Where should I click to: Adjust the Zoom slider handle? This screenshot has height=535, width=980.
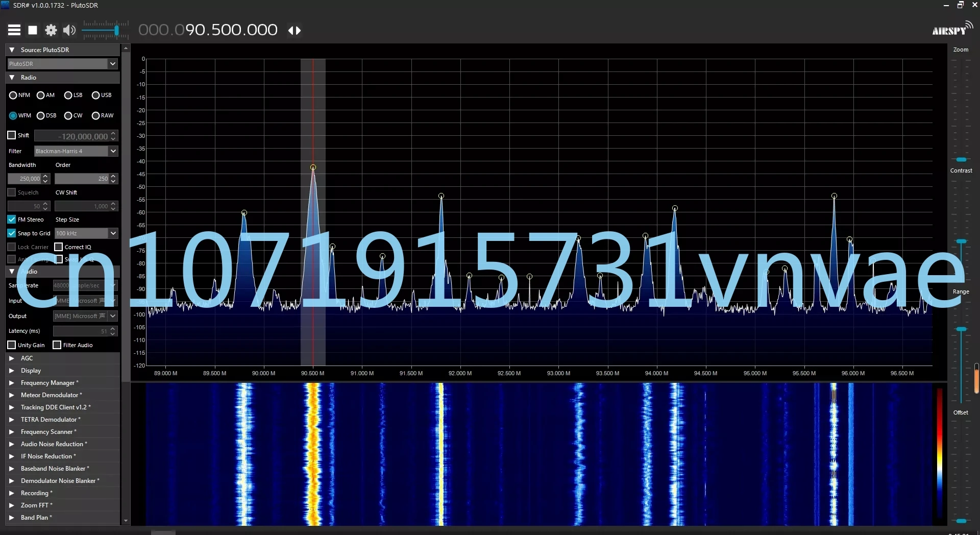(961, 160)
